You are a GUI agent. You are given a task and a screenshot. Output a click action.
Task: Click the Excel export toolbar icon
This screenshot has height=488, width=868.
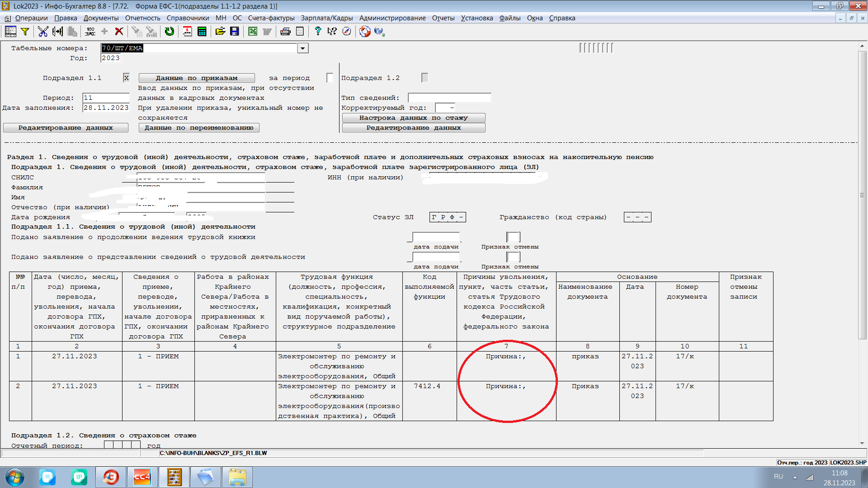coord(253,31)
